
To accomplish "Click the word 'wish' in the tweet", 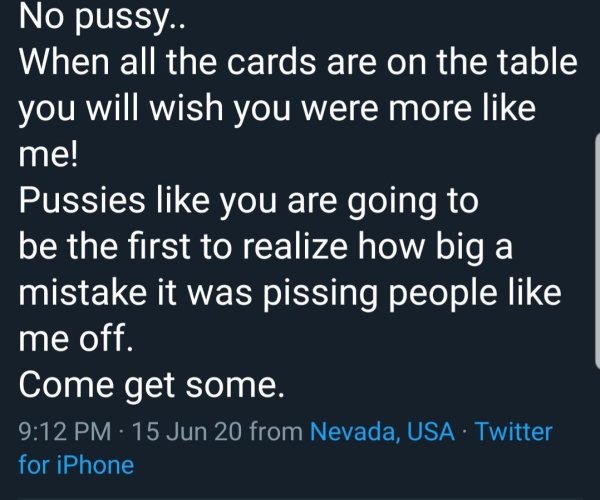I will (x=186, y=108).
